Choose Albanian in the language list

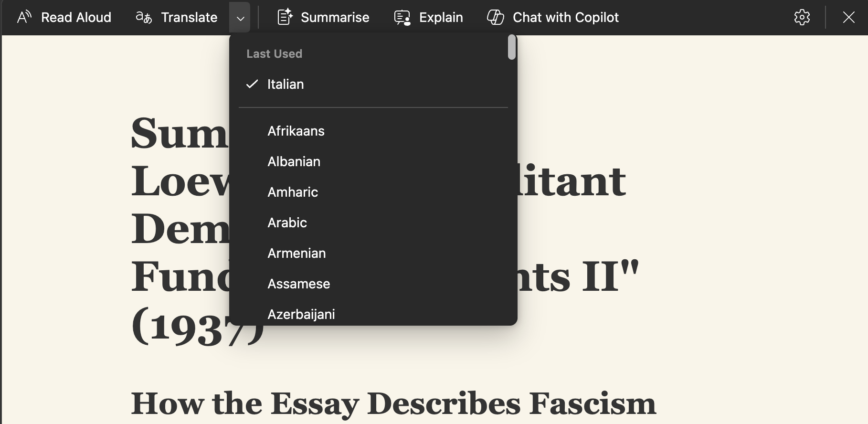[373, 161]
